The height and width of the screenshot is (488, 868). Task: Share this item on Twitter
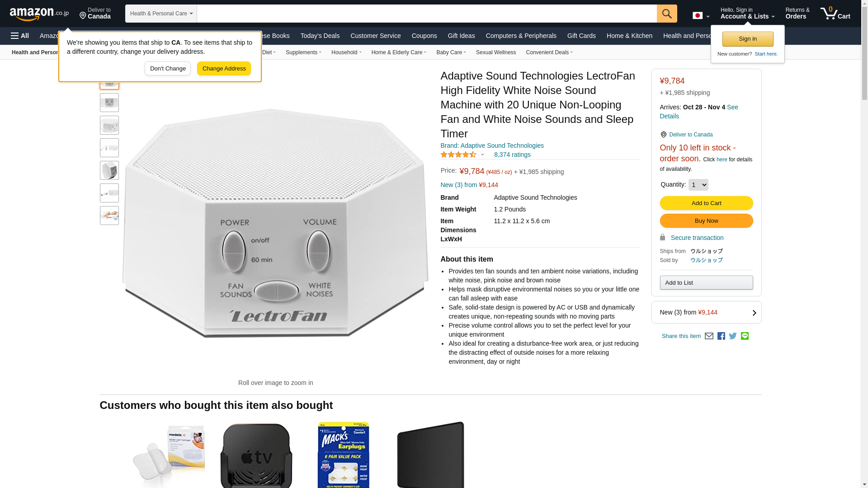pos(733,336)
